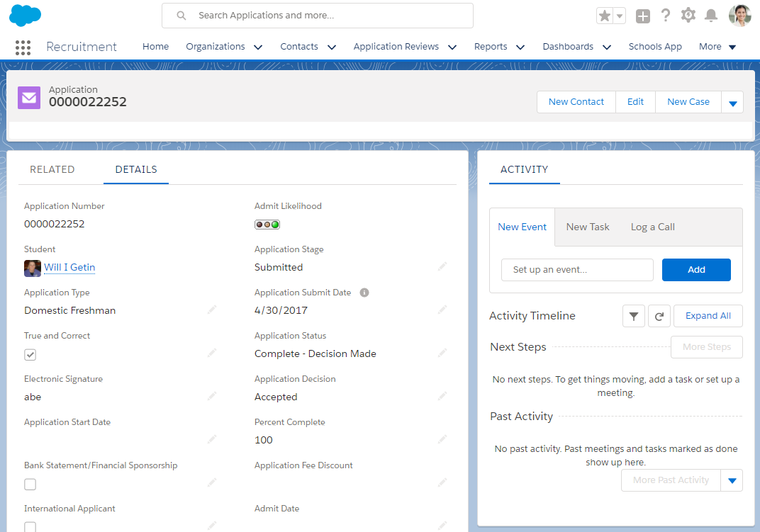Click the Salesforce cloud logo
760x532 pixels.
coord(26,15)
